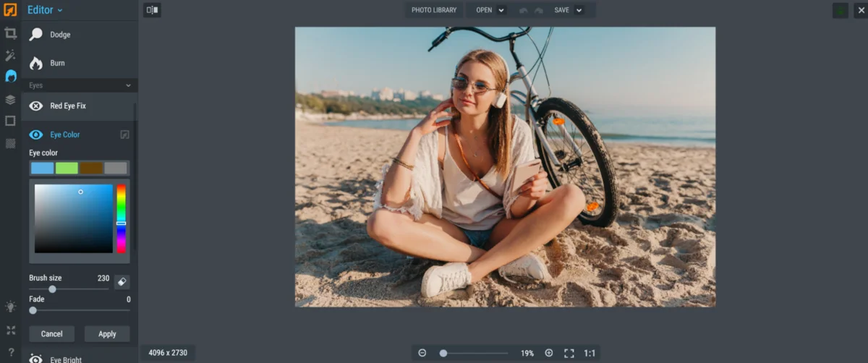
Task: Open the Touch Up portrait panel
Action: 10,77
